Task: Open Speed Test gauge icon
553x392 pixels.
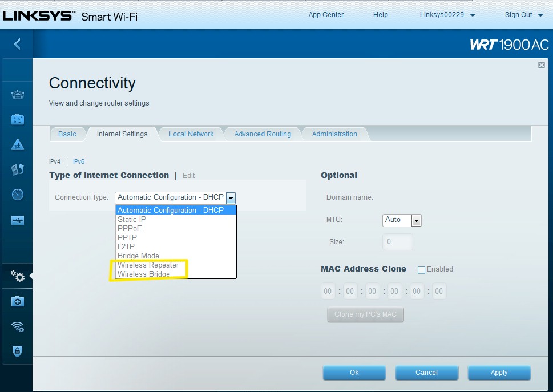Action: [x=17, y=195]
